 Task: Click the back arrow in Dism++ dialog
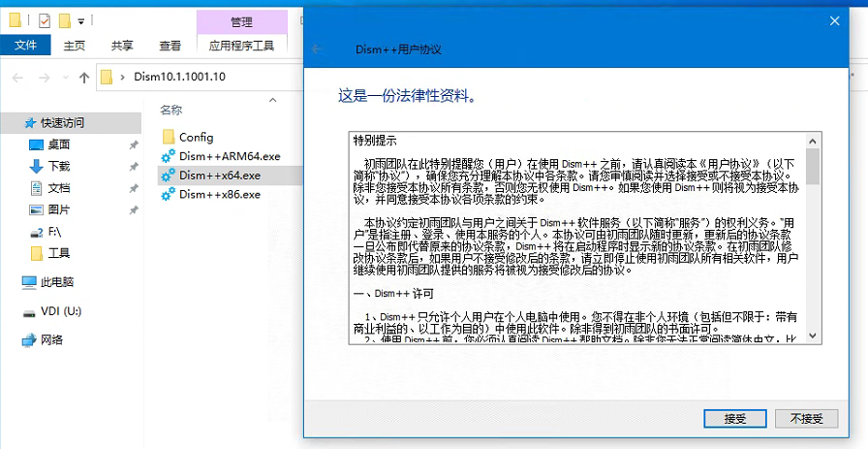tap(316, 48)
